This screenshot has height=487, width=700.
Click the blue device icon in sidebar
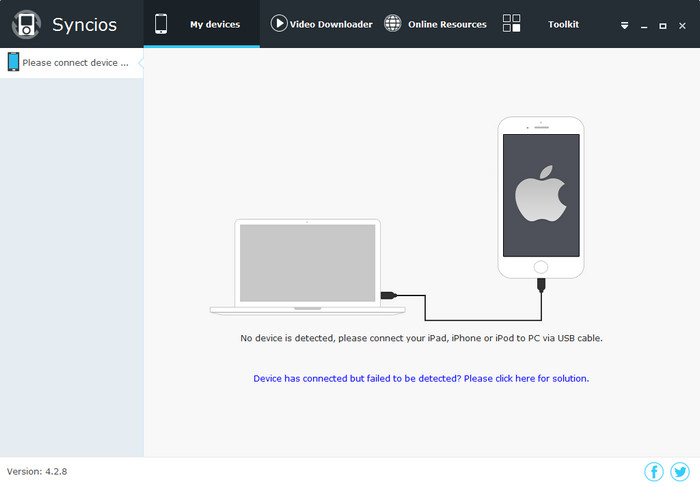point(13,62)
